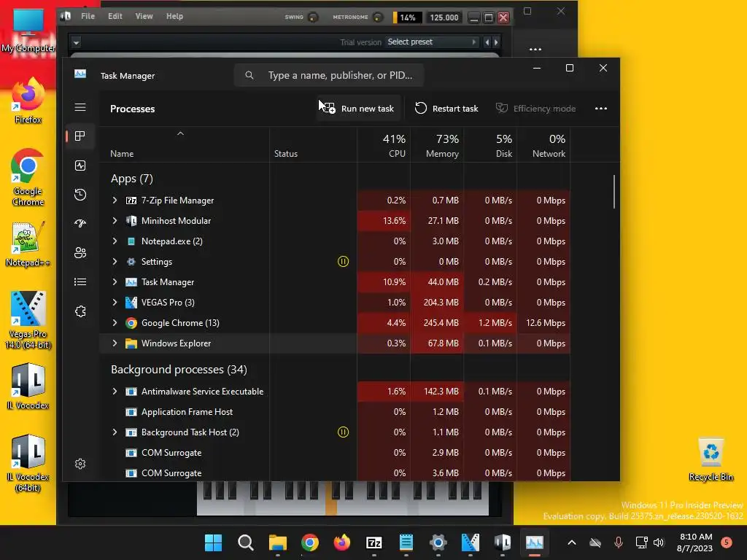Image resolution: width=747 pixels, height=560 pixels.
Task: Show hidden icons chevron in system tray
Action: point(572,542)
